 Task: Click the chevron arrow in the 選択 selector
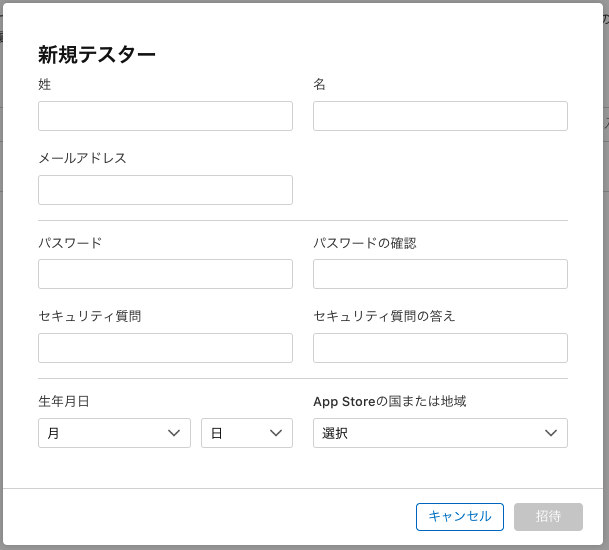click(551, 433)
